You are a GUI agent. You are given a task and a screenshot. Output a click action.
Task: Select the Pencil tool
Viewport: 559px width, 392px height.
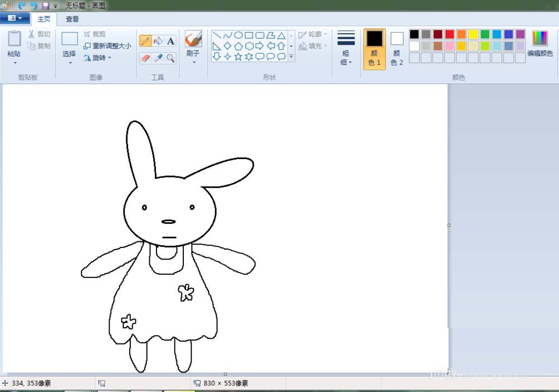click(145, 41)
